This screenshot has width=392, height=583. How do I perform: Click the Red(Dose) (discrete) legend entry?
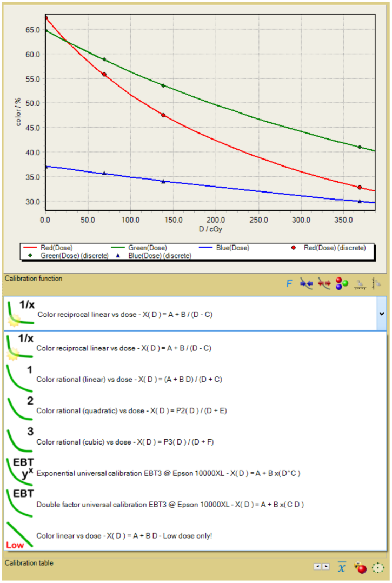click(x=328, y=248)
